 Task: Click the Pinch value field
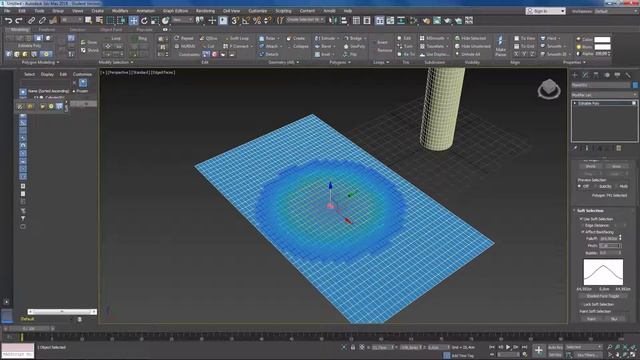point(610,246)
